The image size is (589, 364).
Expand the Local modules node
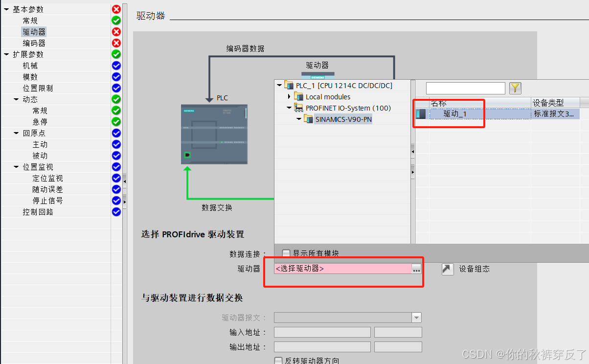coord(289,97)
